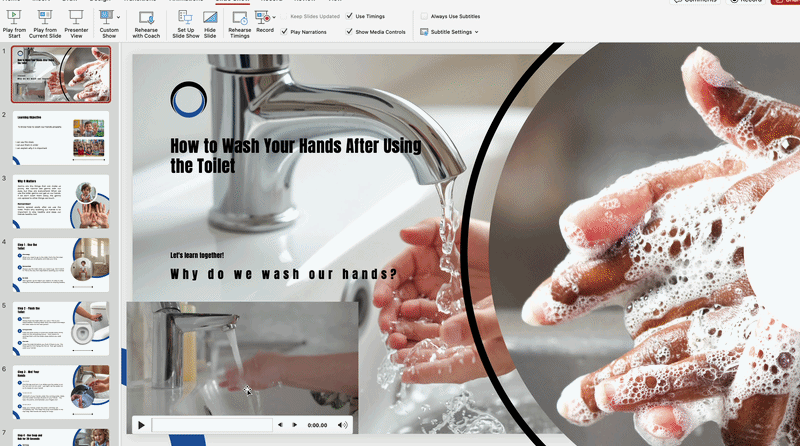Select the blue-black circle logo shape

point(189,99)
